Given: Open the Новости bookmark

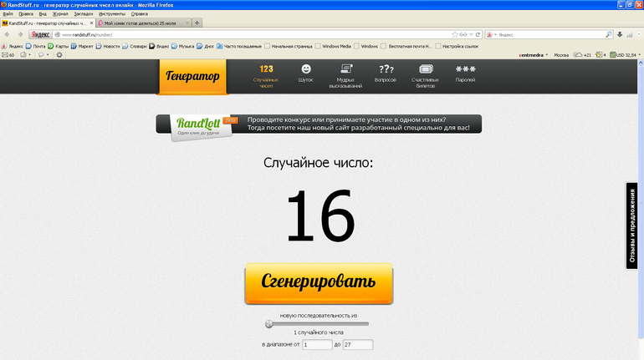Looking at the screenshot, I should [x=108, y=46].
